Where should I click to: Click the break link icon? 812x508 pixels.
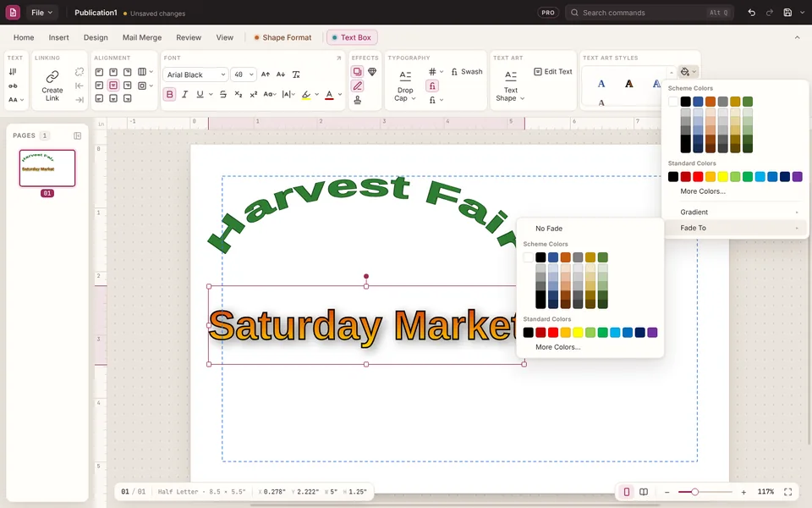click(x=80, y=72)
